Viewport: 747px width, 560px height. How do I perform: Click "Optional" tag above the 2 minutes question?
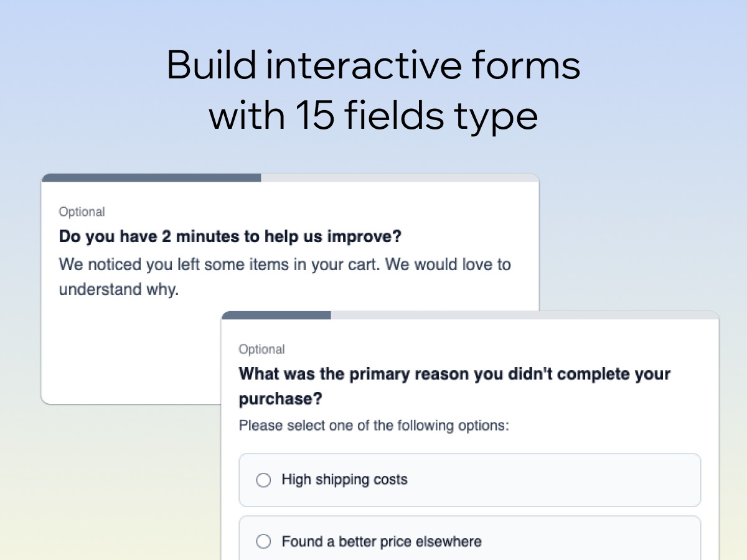[x=82, y=212]
